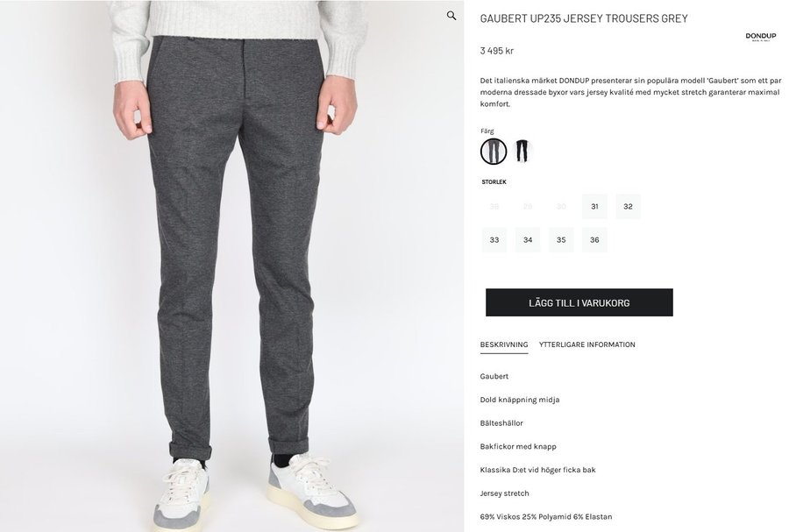Image resolution: width=789 pixels, height=532 pixels.
Task: Click the Lägg till i varukorg button
Action: click(579, 302)
